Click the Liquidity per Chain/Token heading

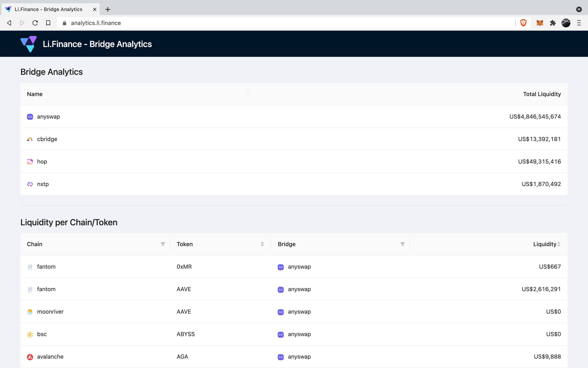click(x=69, y=222)
